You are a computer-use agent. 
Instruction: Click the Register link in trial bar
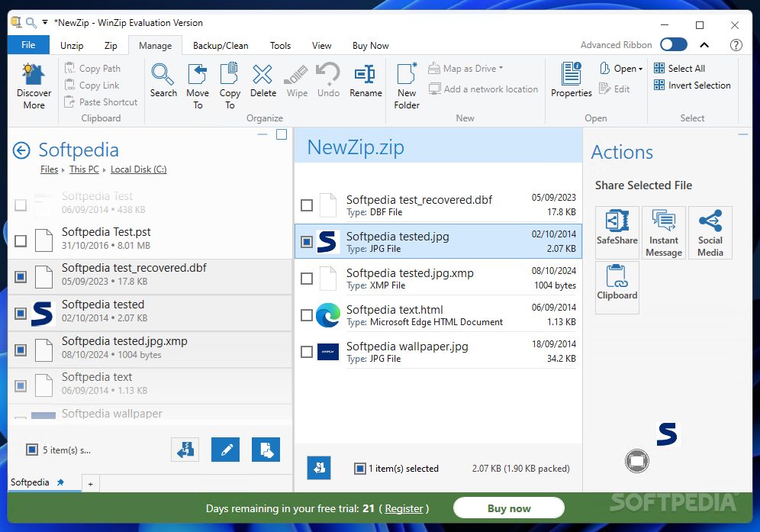point(404,509)
